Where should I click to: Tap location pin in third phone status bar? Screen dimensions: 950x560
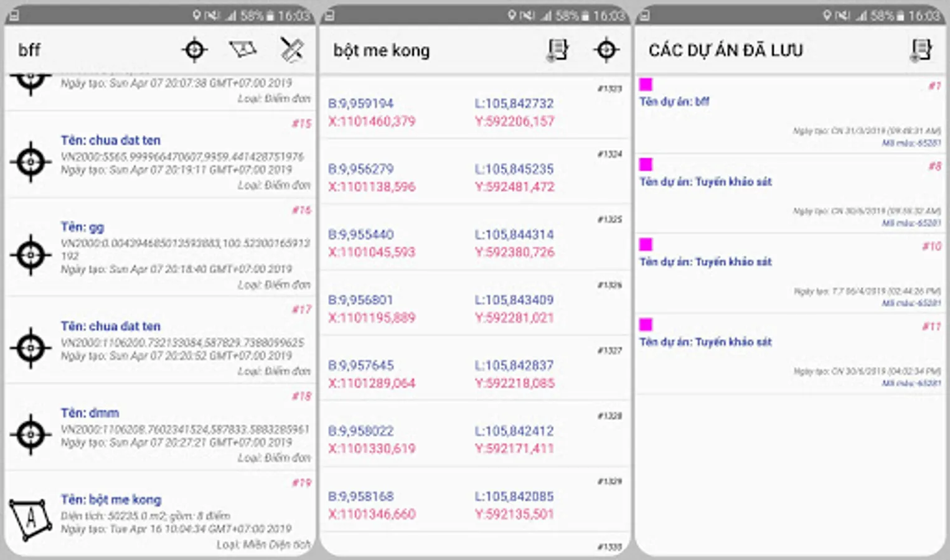(x=826, y=15)
